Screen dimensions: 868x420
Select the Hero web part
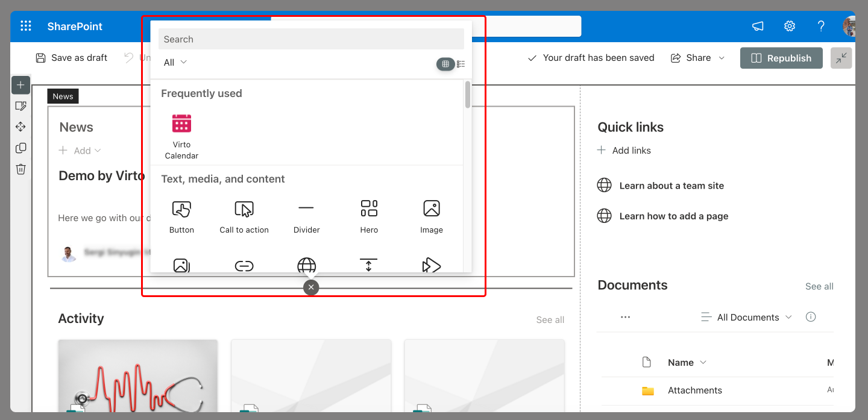(x=369, y=217)
